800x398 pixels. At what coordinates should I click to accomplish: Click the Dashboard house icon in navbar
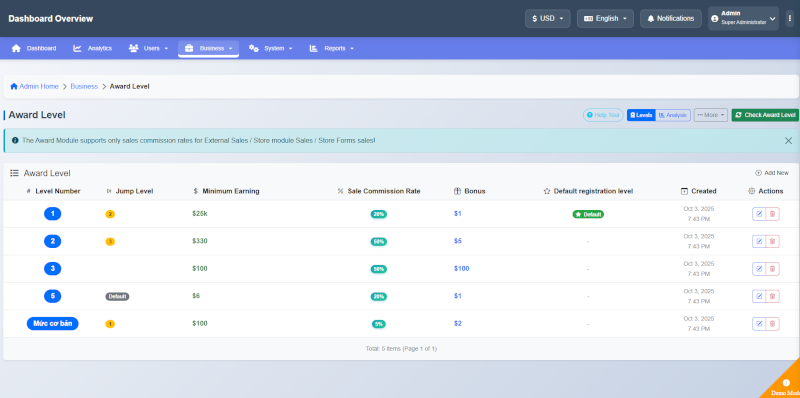(x=16, y=48)
